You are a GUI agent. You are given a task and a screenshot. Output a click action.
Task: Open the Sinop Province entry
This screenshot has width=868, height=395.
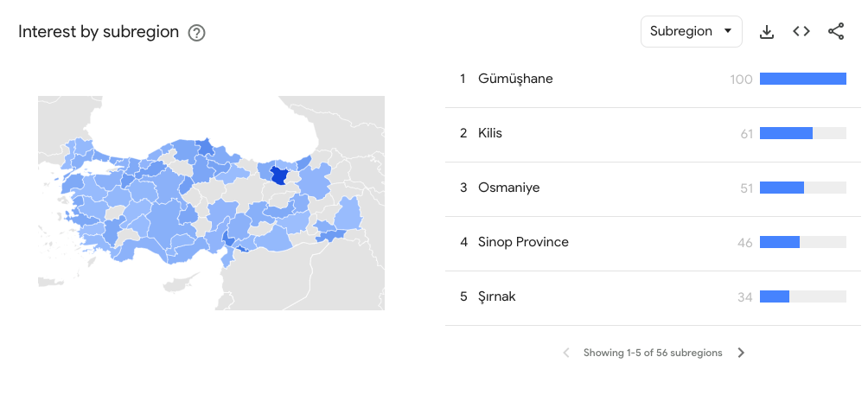[x=523, y=242]
